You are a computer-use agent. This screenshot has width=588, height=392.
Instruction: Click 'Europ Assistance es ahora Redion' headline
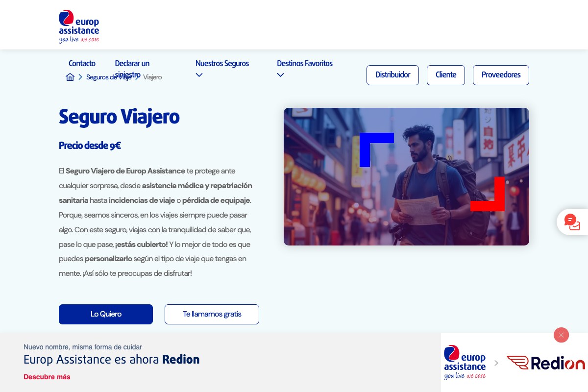click(x=112, y=360)
